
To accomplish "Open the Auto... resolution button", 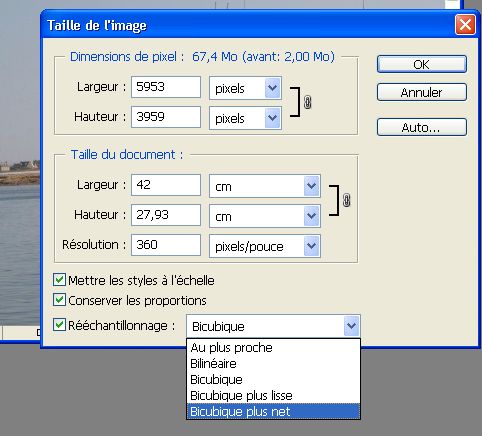I will point(422,127).
